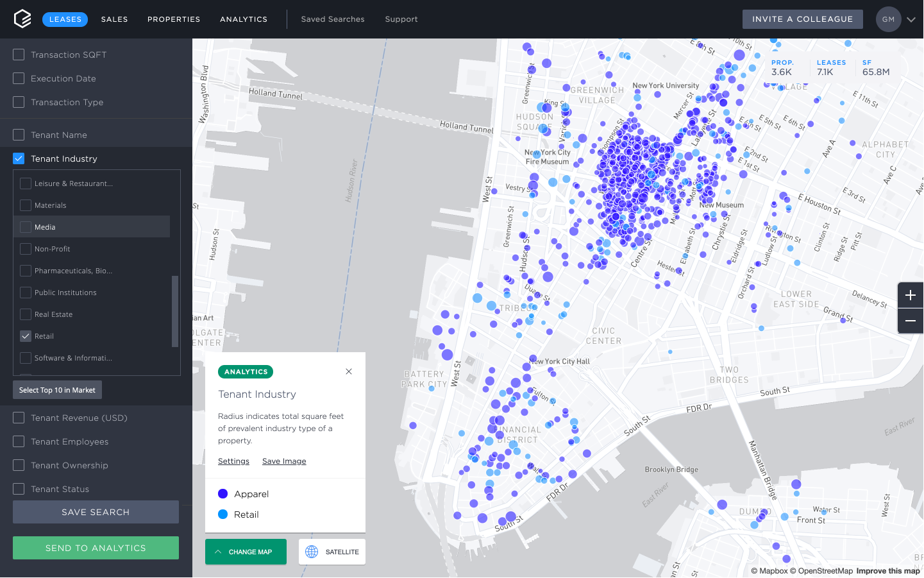This screenshot has width=924, height=578.
Task: Enable the Tenant Revenue (USD) filter
Action: pyautogui.click(x=18, y=418)
